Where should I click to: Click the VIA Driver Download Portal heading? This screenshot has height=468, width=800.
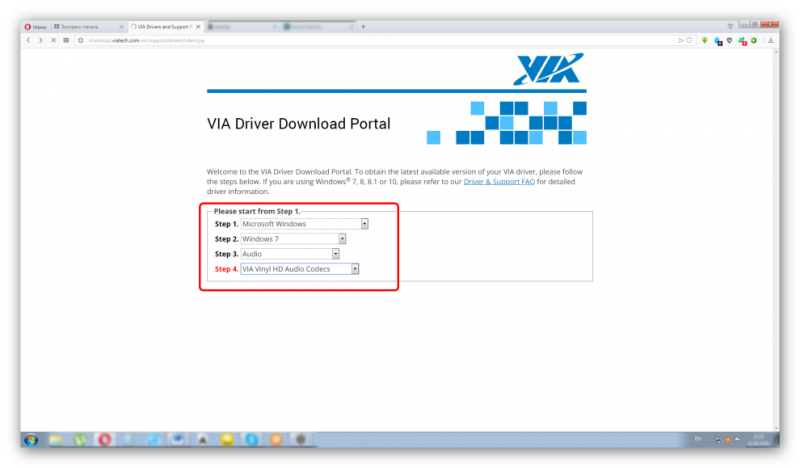pos(298,124)
